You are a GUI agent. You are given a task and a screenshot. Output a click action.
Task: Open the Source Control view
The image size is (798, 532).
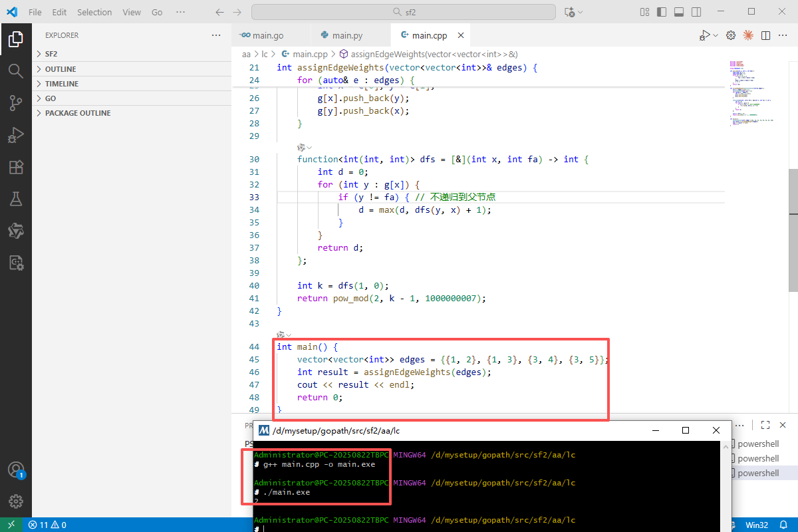(16, 102)
